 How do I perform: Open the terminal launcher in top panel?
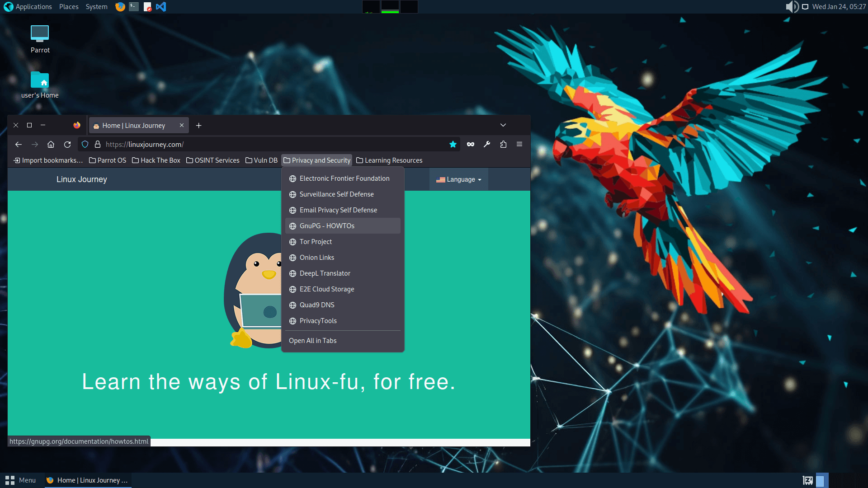coord(133,7)
